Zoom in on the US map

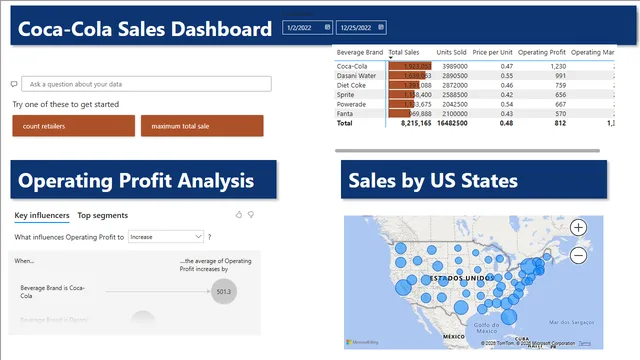point(578,227)
